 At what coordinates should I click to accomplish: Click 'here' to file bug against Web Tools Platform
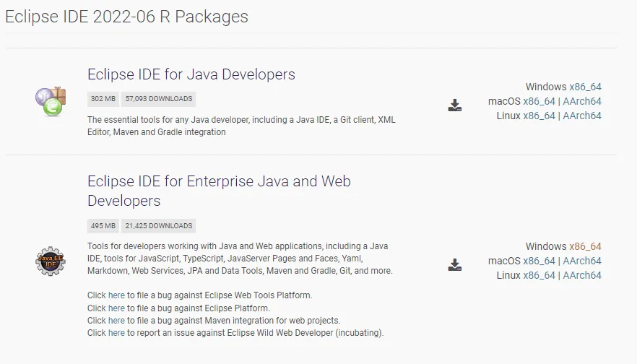(x=116, y=295)
